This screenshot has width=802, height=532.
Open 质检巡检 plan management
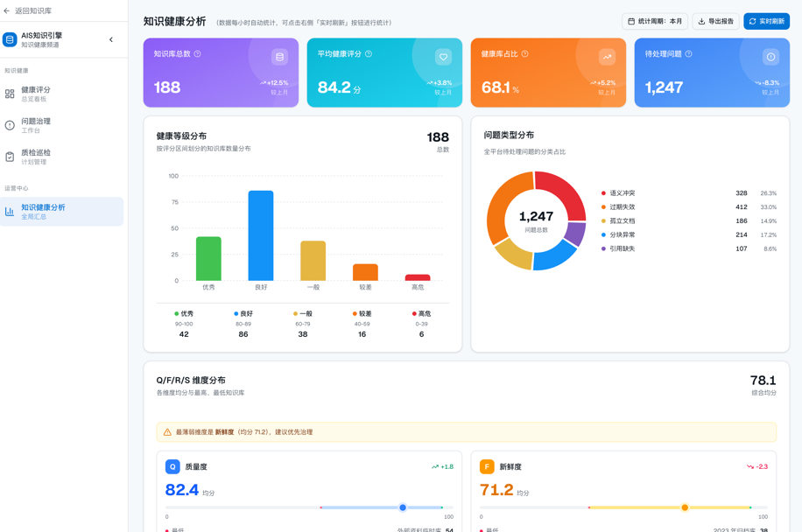[x=61, y=157]
